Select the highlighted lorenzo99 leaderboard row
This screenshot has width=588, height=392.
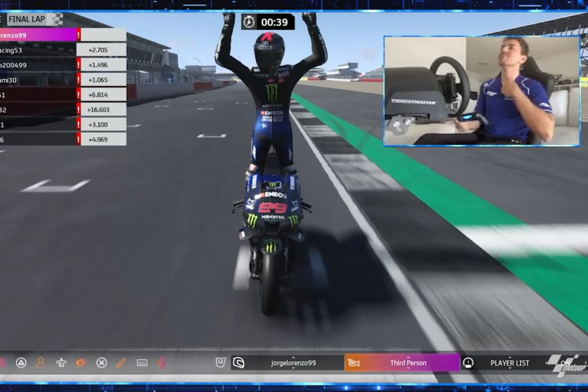(x=63, y=35)
